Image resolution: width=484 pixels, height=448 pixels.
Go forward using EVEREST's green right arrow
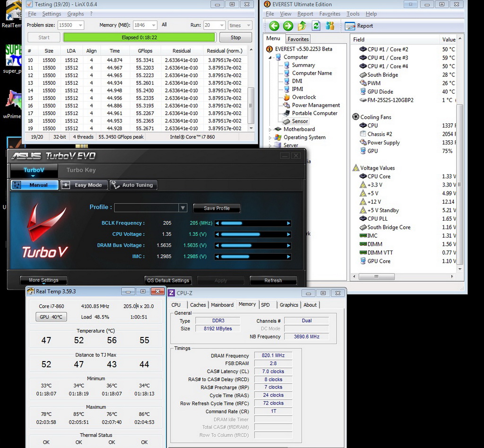click(288, 26)
